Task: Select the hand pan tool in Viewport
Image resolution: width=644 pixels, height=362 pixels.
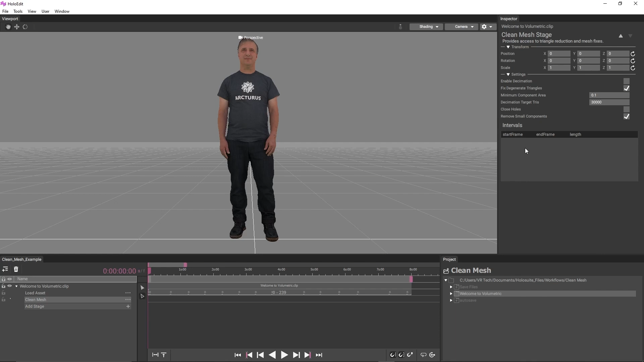Action: 8,27
